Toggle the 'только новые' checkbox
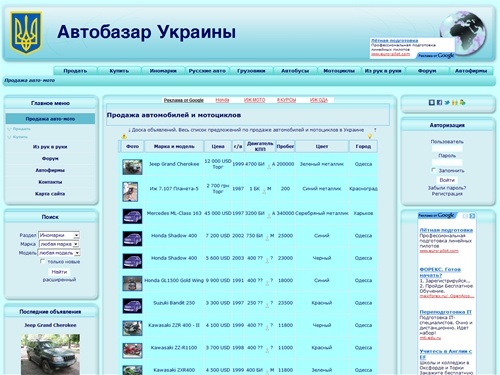Image resolution: width=500 pixels, height=375 pixels. coord(42,261)
